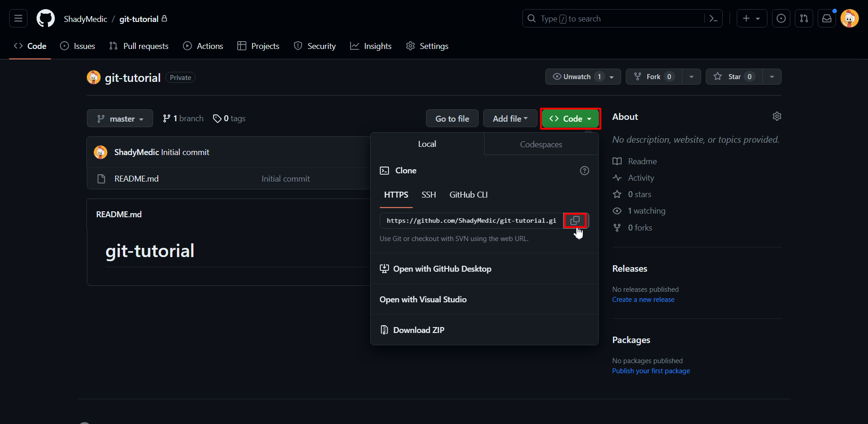Screen dimensions: 868x424
Task: Open the clone help question mark icon
Action: coord(584,171)
